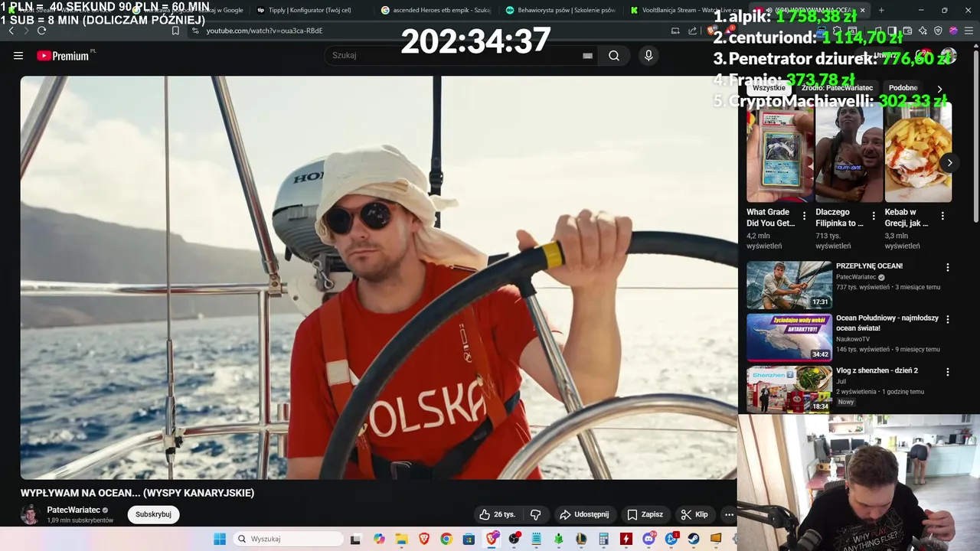Show the next Shorts with carousel arrow

coord(949,162)
